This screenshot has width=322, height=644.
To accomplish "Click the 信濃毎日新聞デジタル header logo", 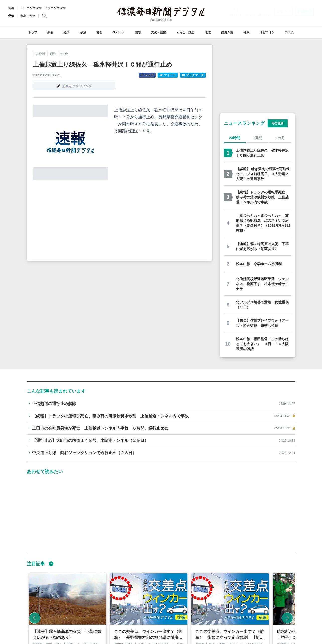I will click(x=161, y=12).
